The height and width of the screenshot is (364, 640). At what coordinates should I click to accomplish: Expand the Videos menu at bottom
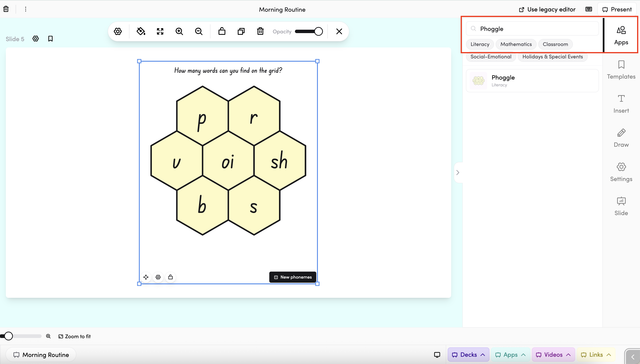tap(553, 355)
